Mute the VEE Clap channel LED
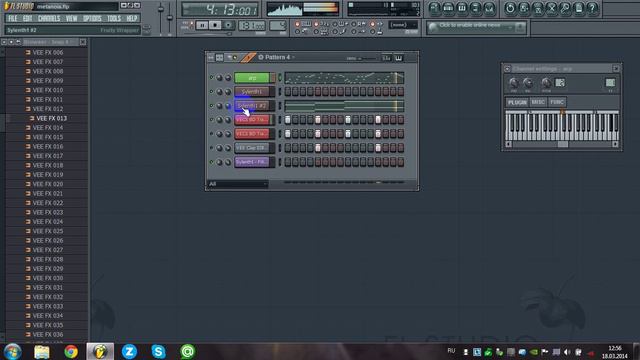This screenshot has height=360, width=640. 211,148
